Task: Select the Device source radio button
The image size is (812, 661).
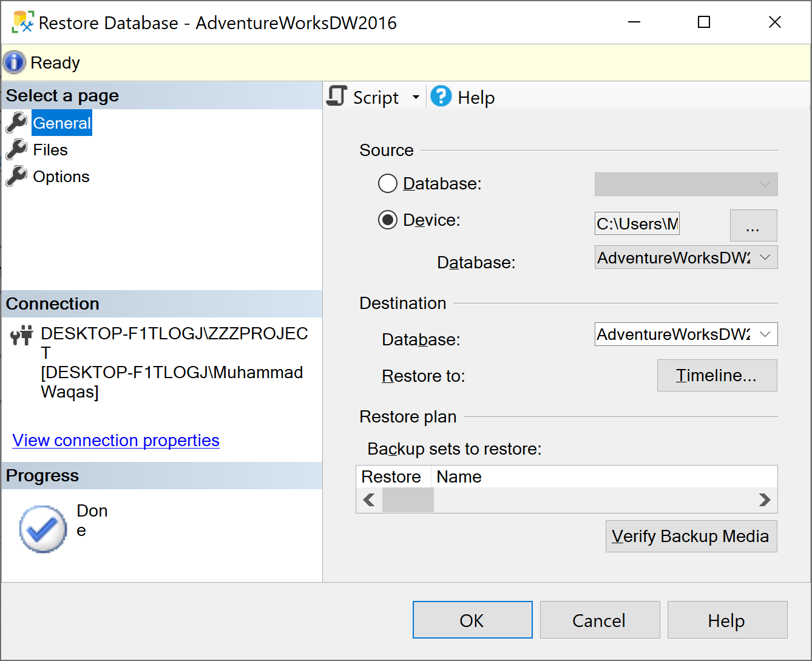Action: point(388,220)
